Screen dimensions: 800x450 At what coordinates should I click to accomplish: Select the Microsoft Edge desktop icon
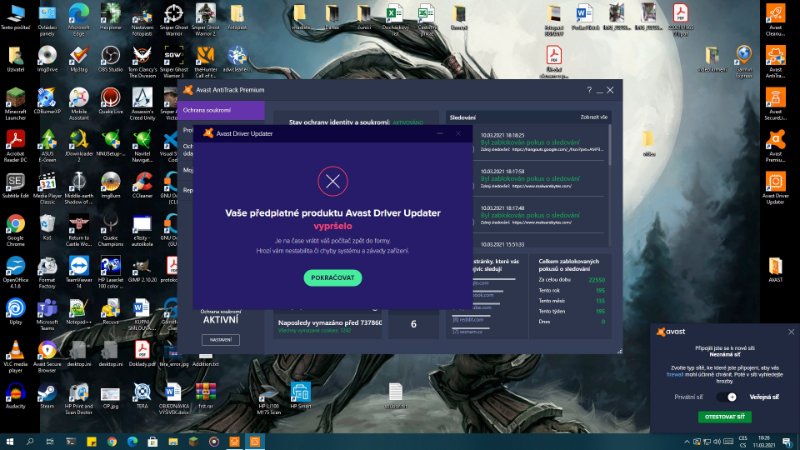point(79,19)
